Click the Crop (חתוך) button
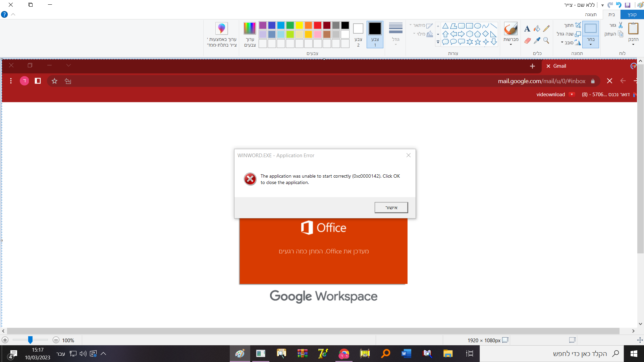This screenshot has height=362, width=644. (x=572, y=25)
